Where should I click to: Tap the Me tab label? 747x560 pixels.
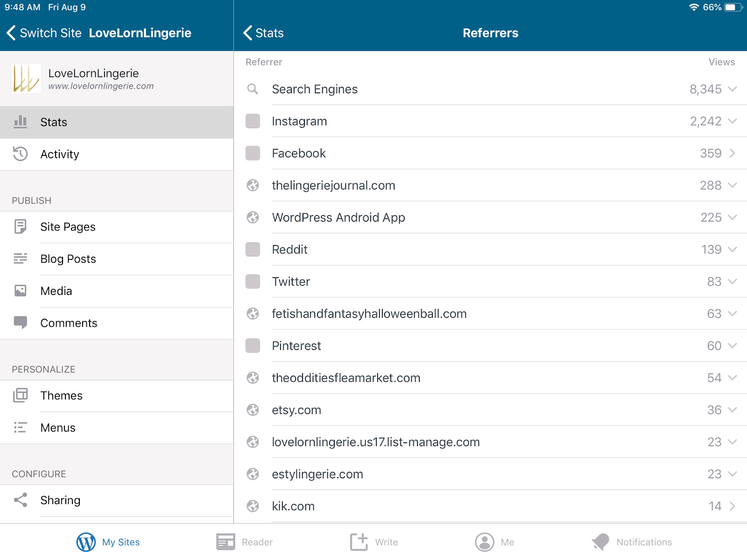coord(507,542)
